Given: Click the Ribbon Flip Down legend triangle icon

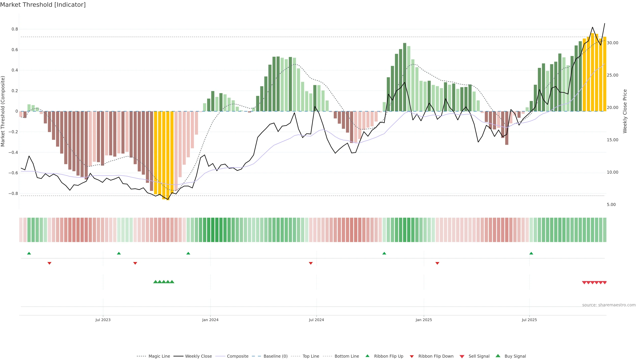Looking at the screenshot, I should click(412, 356).
